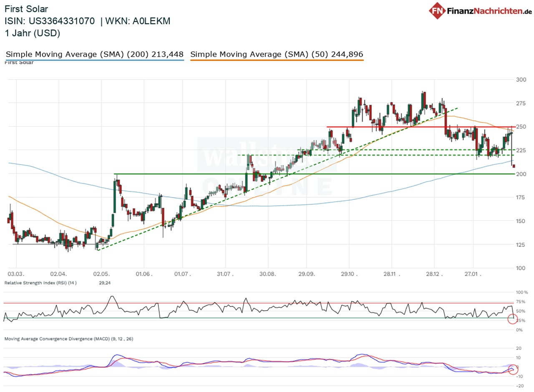The width and height of the screenshot is (534, 392).
Task: Click the red resistance line at 250
Action: (x=417, y=126)
